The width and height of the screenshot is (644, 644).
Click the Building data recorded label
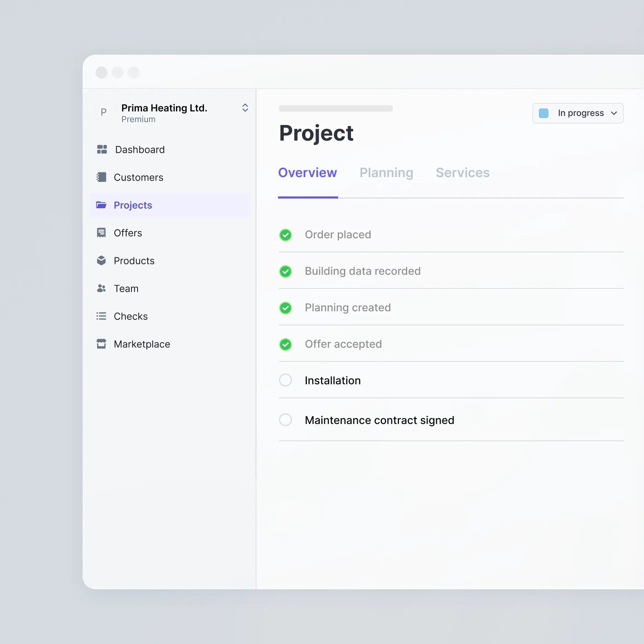point(363,271)
